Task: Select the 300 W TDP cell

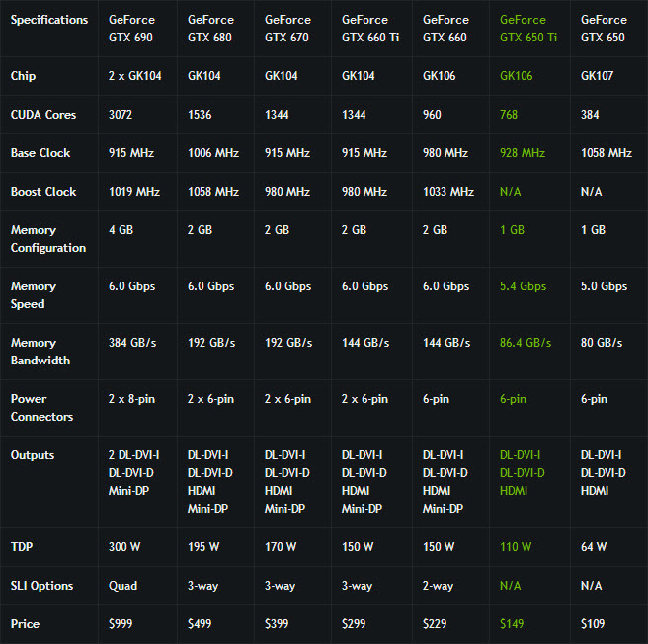Action: tap(124, 547)
